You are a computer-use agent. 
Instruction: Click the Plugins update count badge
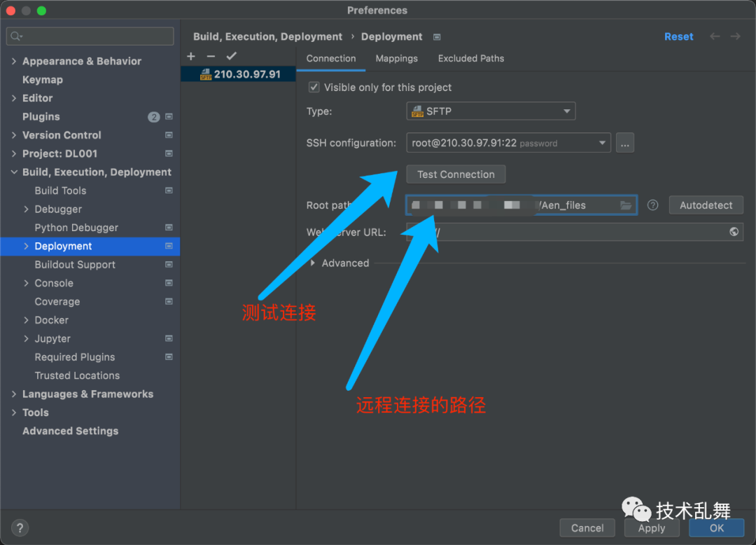pyautogui.click(x=154, y=117)
